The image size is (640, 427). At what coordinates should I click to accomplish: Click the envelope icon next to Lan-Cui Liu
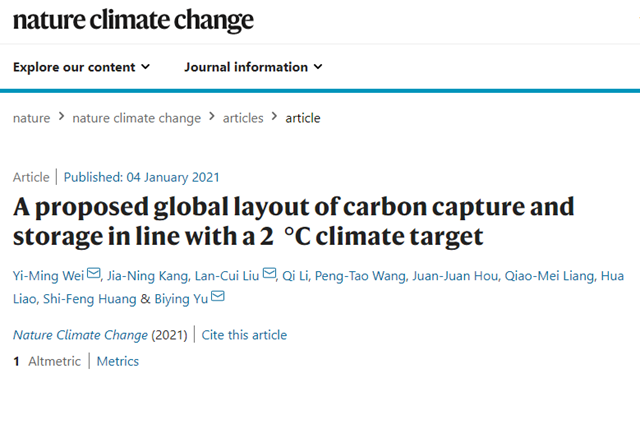click(x=269, y=273)
